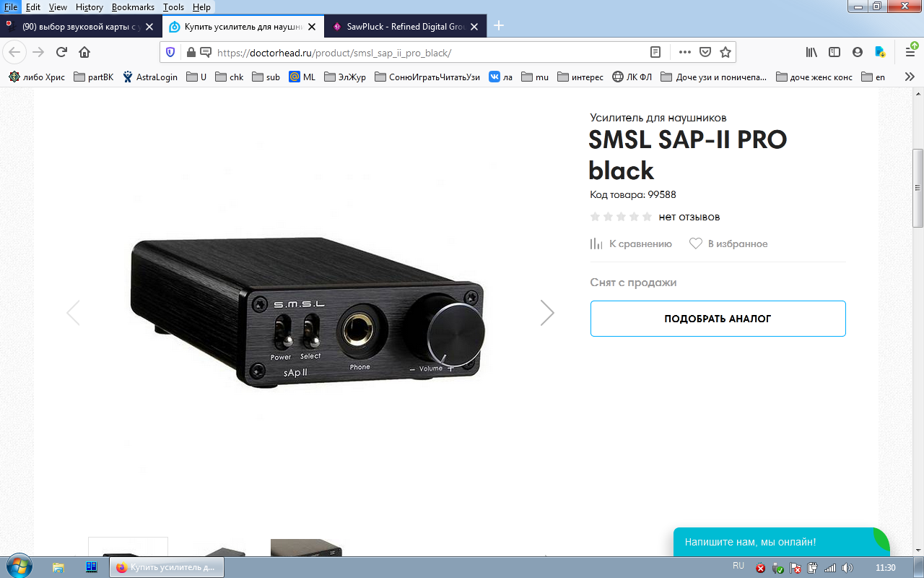924x578 pixels.
Task: Open the volume speaker tray icon
Action: [x=848, y=568]
